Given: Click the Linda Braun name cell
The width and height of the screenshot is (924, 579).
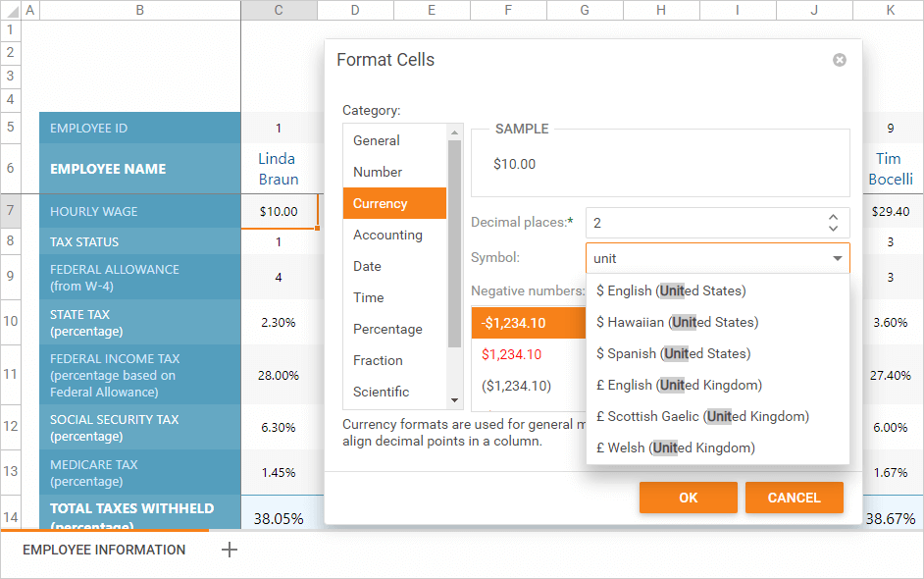Looking at the screenshot, I should [279, 169].
